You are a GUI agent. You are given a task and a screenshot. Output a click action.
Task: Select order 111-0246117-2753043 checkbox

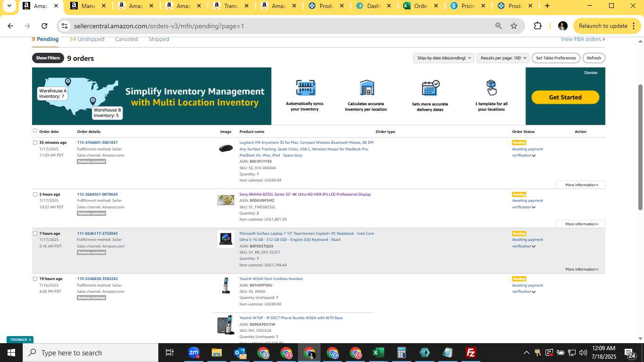coord(35,233)
